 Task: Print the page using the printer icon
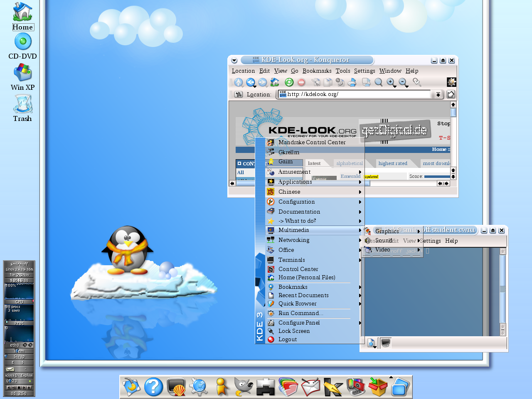(352, 82)
